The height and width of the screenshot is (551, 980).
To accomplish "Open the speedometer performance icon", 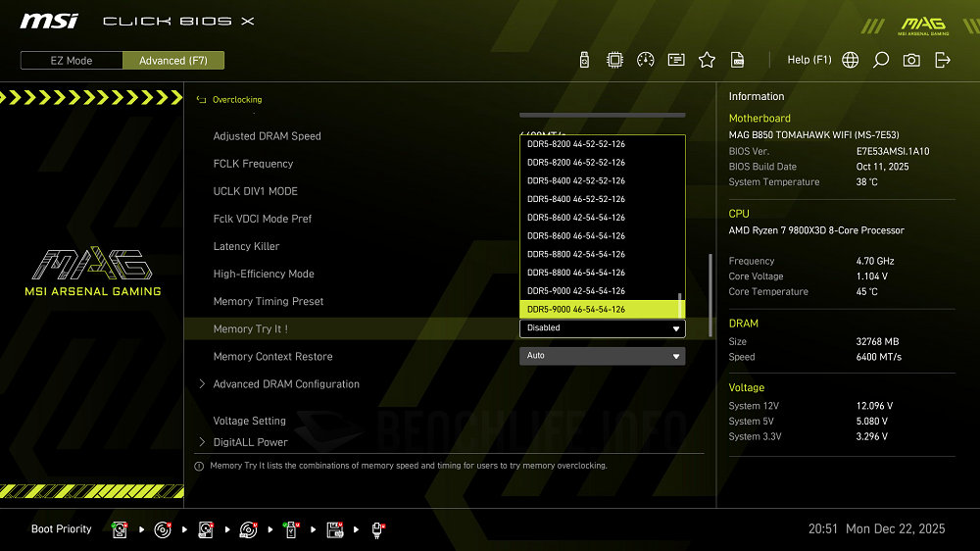I will tap(645, 60).
